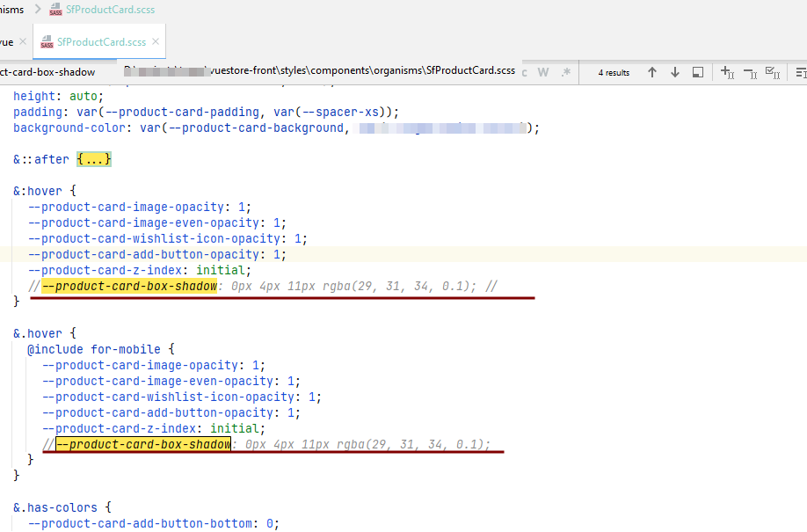Click breadcrumb chevron before SfProductCard.scss
Screen dimensions: 807x532
coord(37,10)
